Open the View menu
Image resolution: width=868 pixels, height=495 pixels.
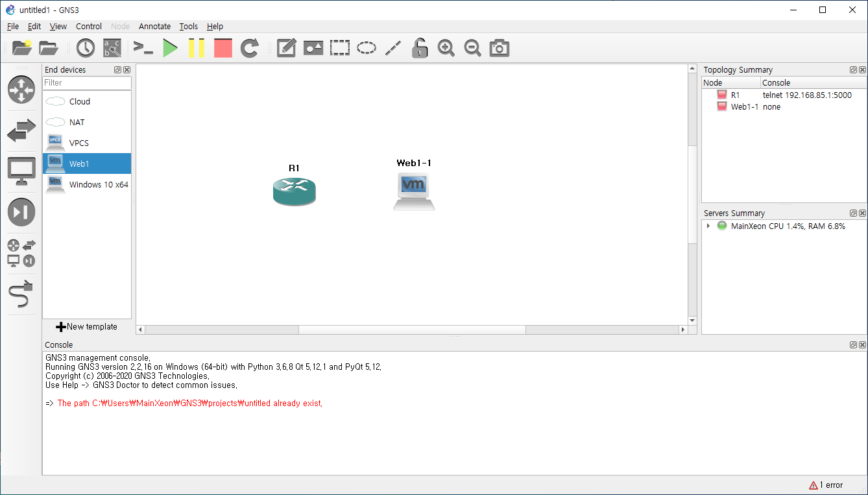58,27
